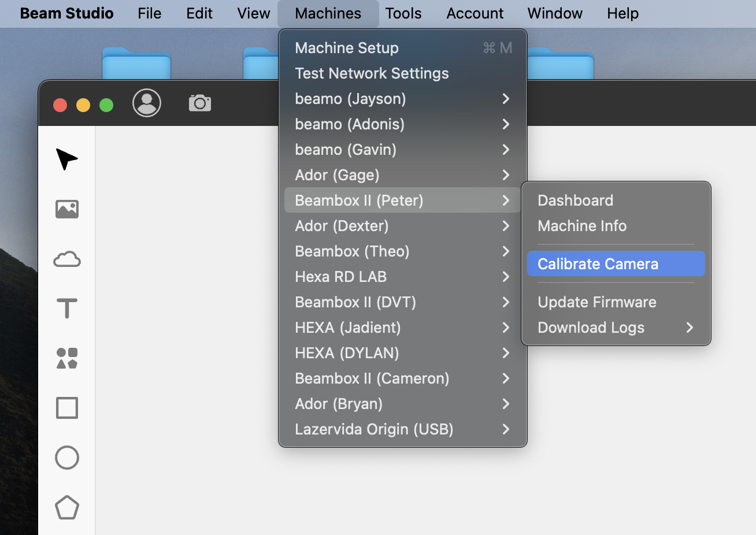Expand the Hexa RD LAB submenu
This screenshot has height=535, width=756.
[x=403, y=277]
